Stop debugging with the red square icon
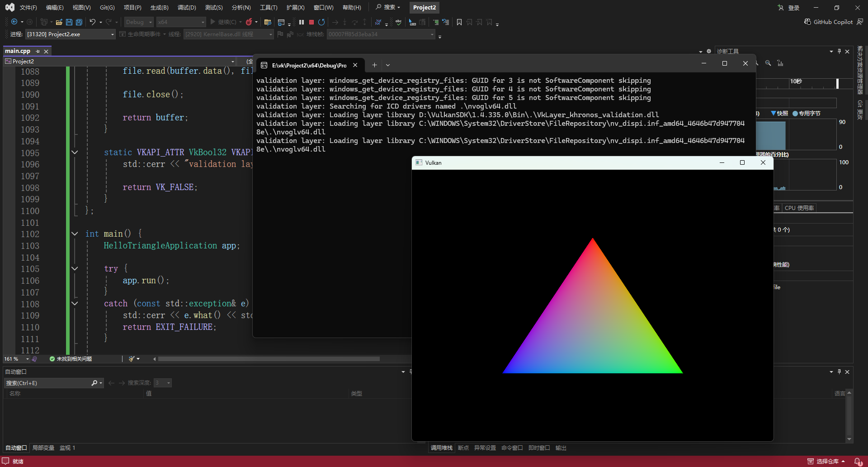868x467 pixels. tap(311, 22)
